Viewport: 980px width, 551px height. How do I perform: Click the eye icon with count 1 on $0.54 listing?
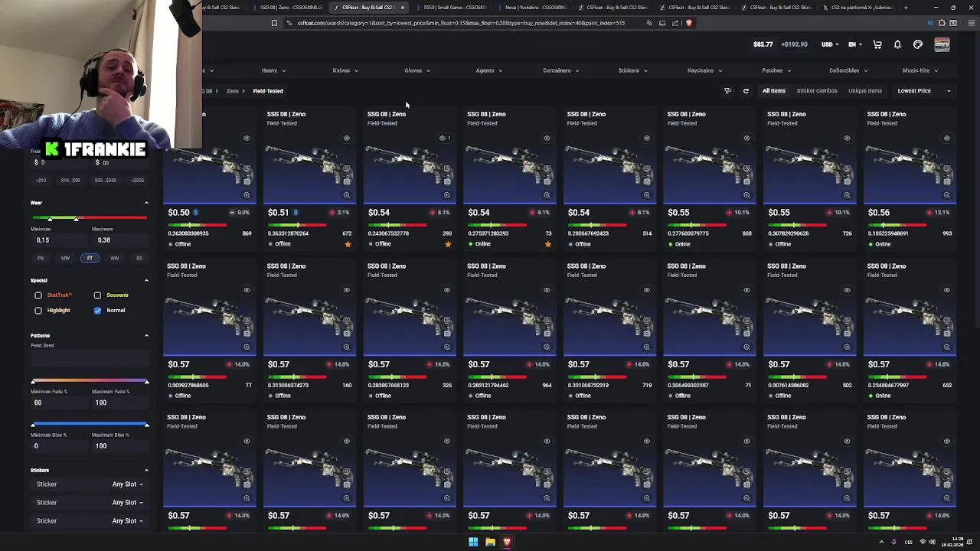click(444, 139)
